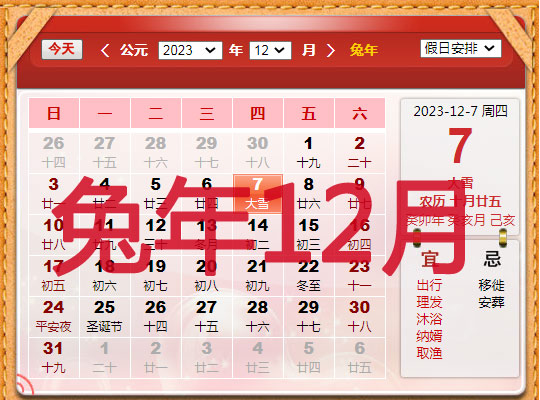Select December 15 (初三)
This screenshot has height=400, width=540.
coord(309,235)
